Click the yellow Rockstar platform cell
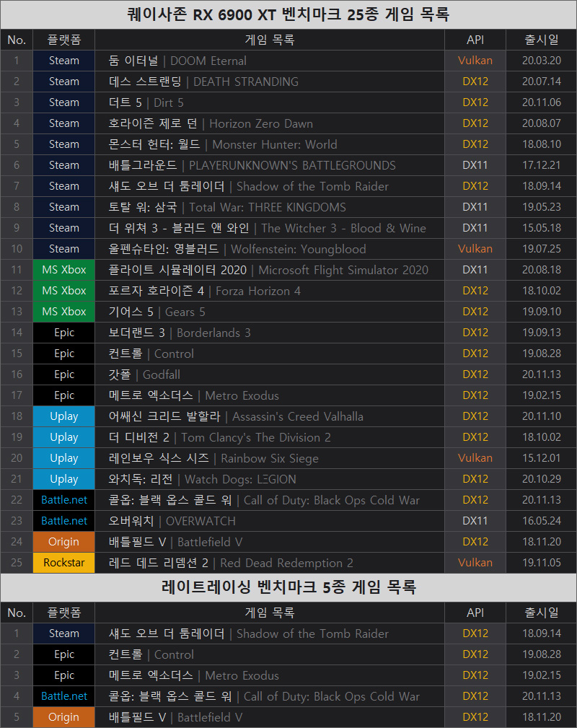This screenshot has height=728, width=577. pyautogui.click(x=64, y=562)
